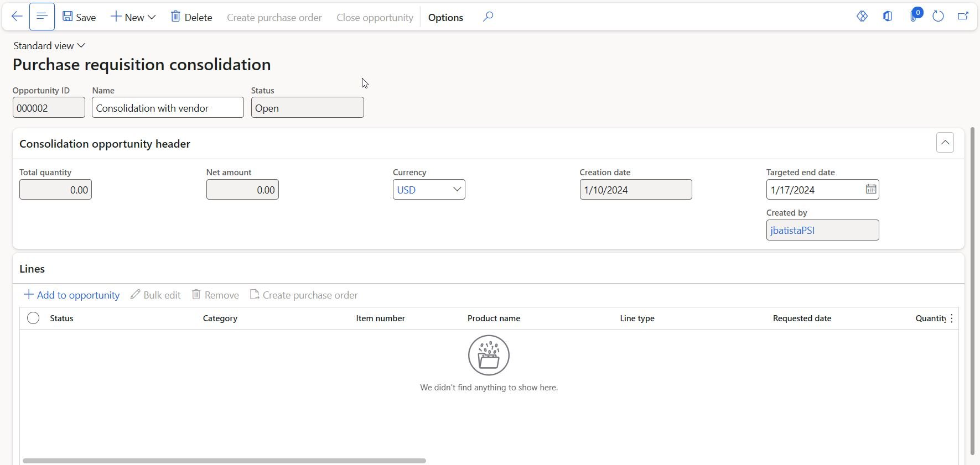980x465 pixels.
Task: Open the Targeted end date calendar picker
Action: point(871,189)
